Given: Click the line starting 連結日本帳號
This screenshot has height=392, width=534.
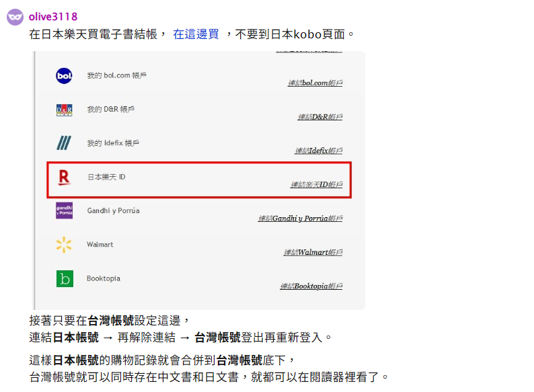Looking at the screenshot, I should click(x=180, y=338).
